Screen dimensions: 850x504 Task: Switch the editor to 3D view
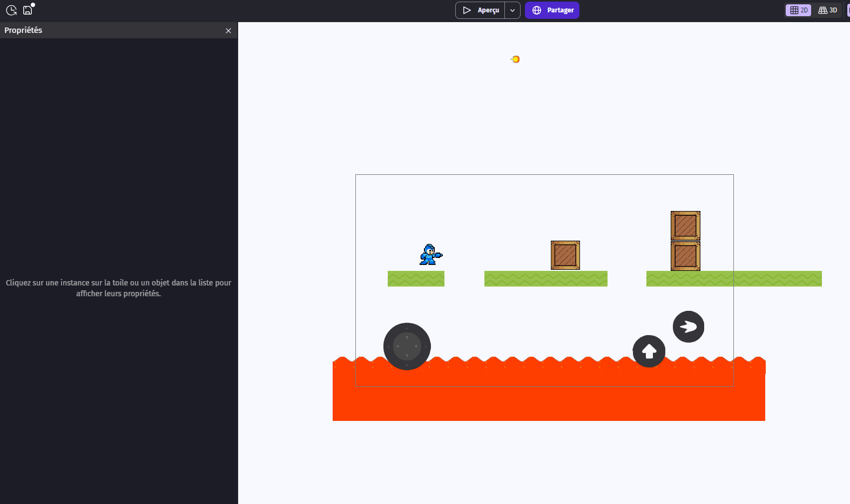tap(827, 10)
